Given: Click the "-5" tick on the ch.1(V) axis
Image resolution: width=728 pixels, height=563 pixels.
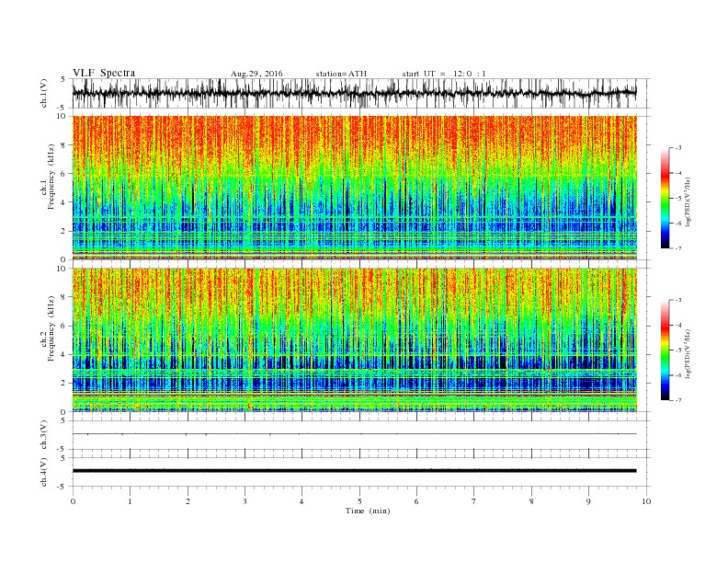Looking at the screenshot, I should pos(63,109).
